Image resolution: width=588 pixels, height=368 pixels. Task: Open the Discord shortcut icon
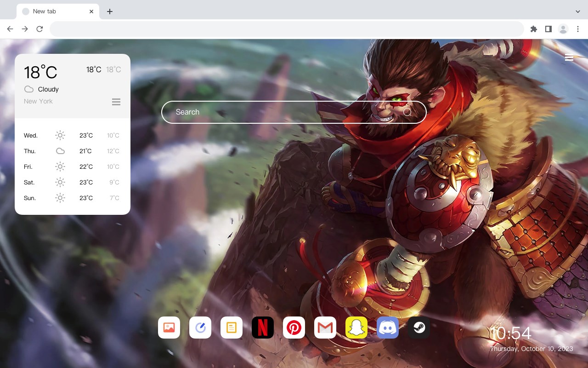[x=388, y=328]
